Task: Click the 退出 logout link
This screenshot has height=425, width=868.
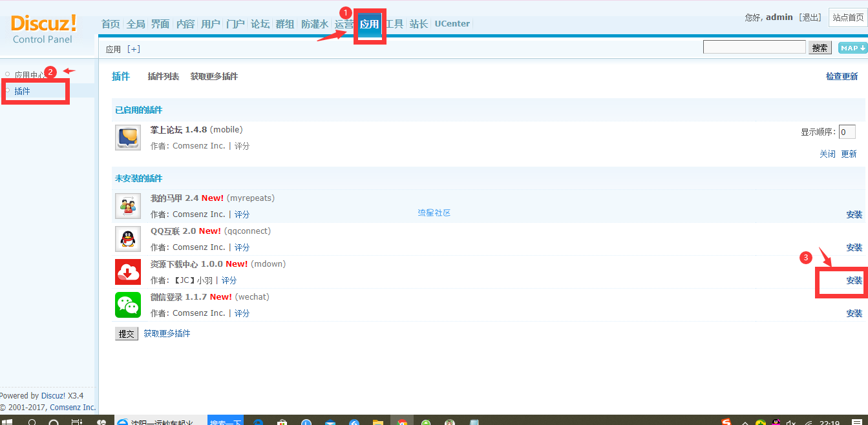Action: pos(811,17)
